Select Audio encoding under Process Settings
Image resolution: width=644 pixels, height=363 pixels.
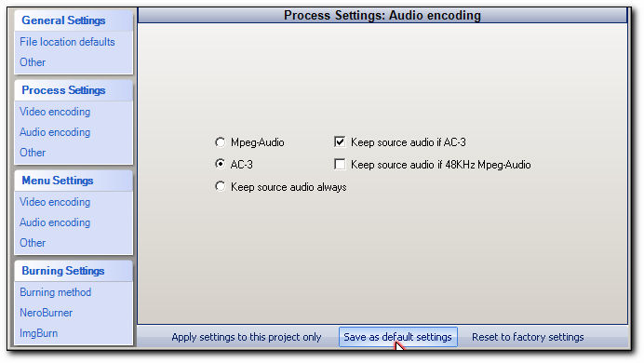point(55,132)
